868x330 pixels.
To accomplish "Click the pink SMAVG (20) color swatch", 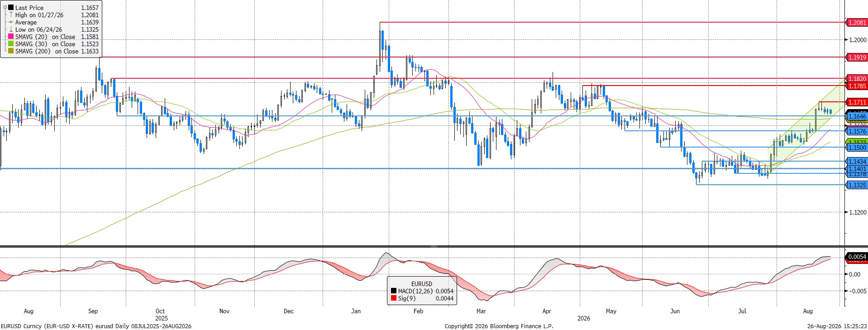I will [11, 37].
